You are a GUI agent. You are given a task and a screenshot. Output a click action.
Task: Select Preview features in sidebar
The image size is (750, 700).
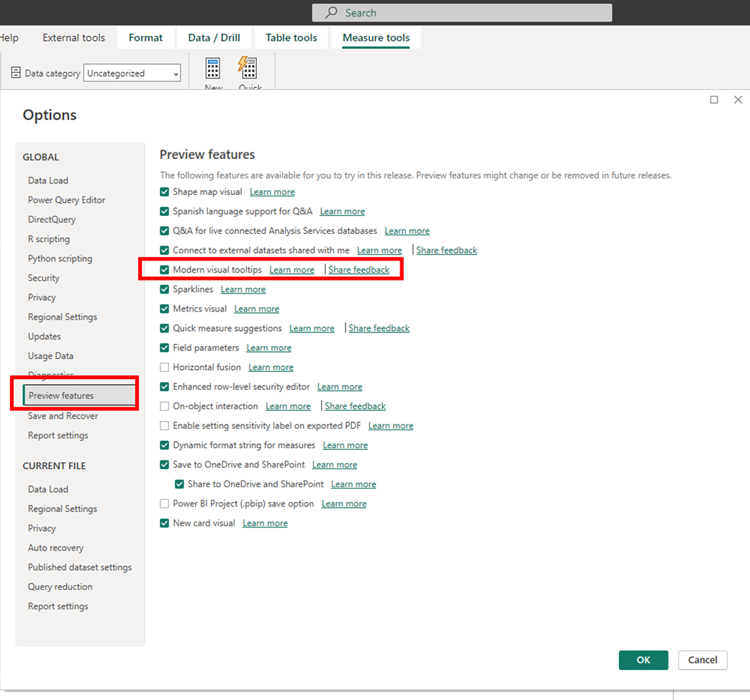point(79,396)
